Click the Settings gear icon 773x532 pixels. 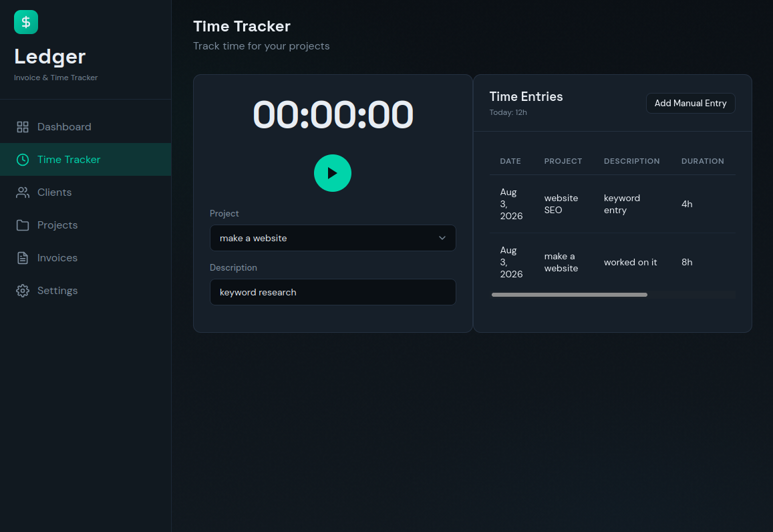(x=23, y=291)
